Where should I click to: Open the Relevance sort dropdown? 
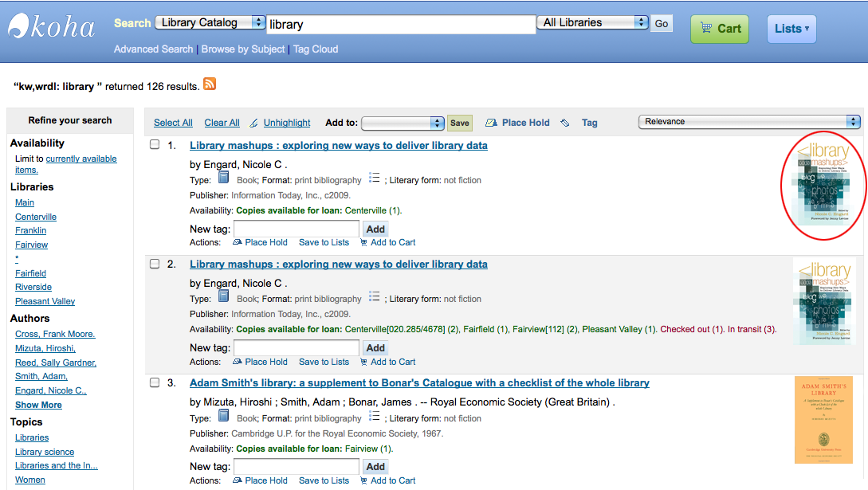pyautogui.click(x=749, y=122)
